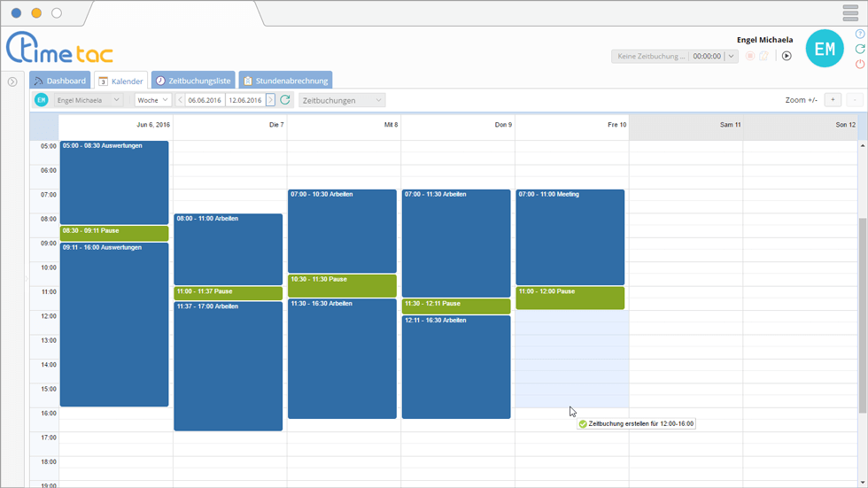The height and width of the screenshot is (488, 868).
Task: Select the 05:00 - 08:30 Auswertungen entry
Action: pyautogui.click(x=114, y=182)
